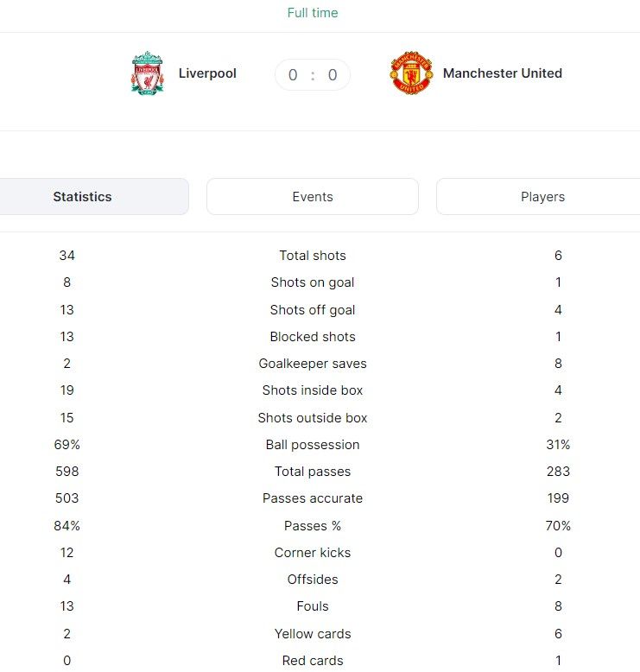Click Liverpool's 69% possession value

(x=67, y=445)
